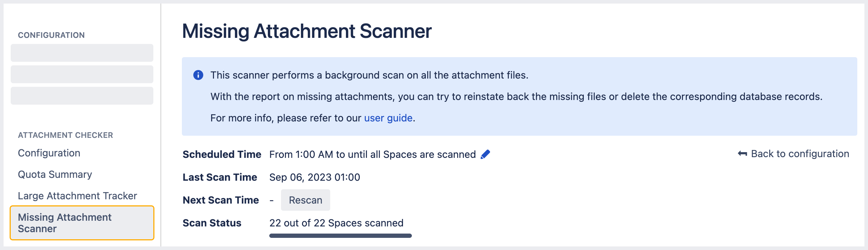Viewport: 868px width, 250px height.
Task: Click the Missing Attachment Scanner page title
Action: click(x=307, y=31)
